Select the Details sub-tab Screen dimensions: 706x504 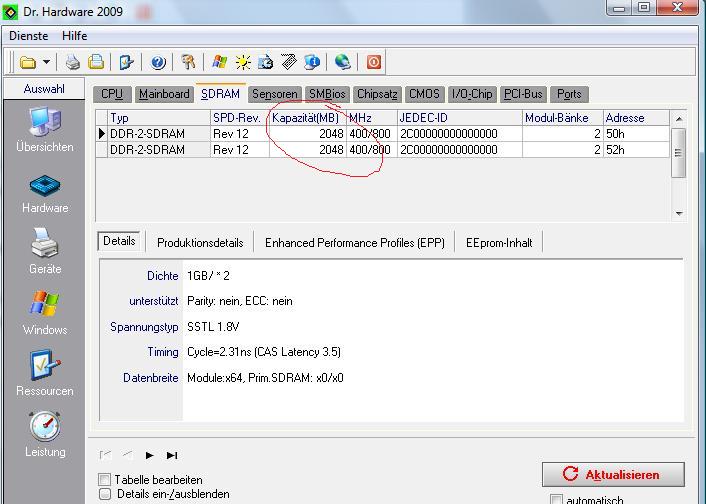coord(119,241)
